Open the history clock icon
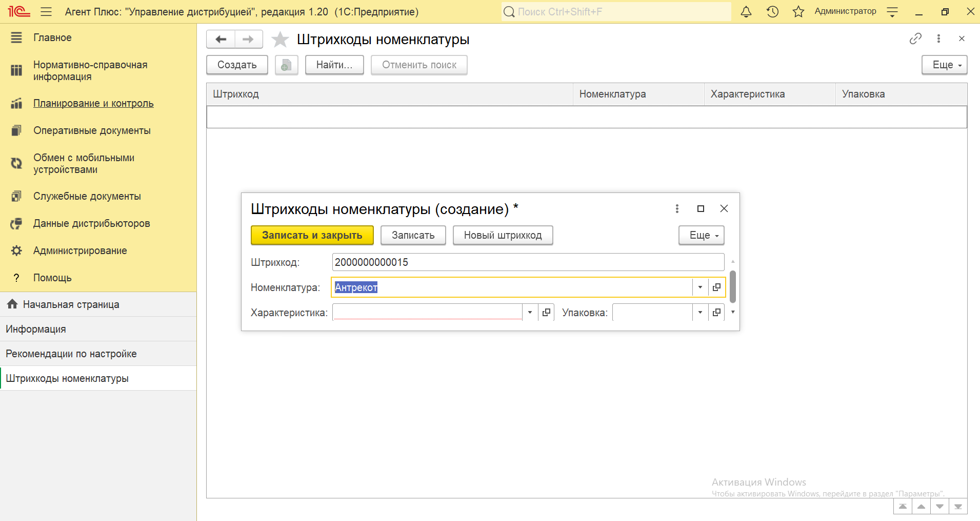This screenshot has height=521, width=980. point(772,12)
